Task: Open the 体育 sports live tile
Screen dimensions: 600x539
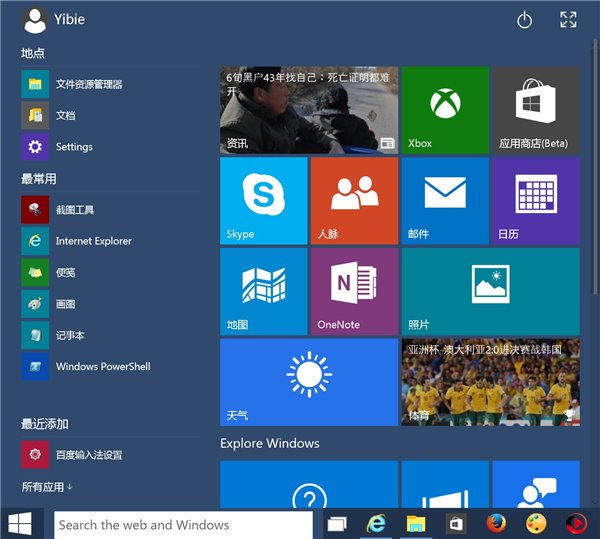Action: [491, 382]
